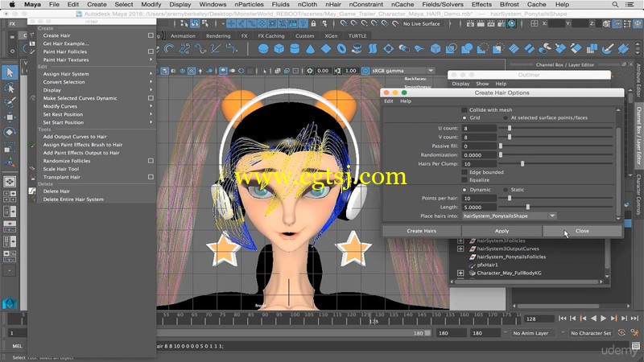Image resolution: width=644 pixels, height=362 pixels.
Task: Enable Collide with mesh checkbox
Action: point(464,110)
